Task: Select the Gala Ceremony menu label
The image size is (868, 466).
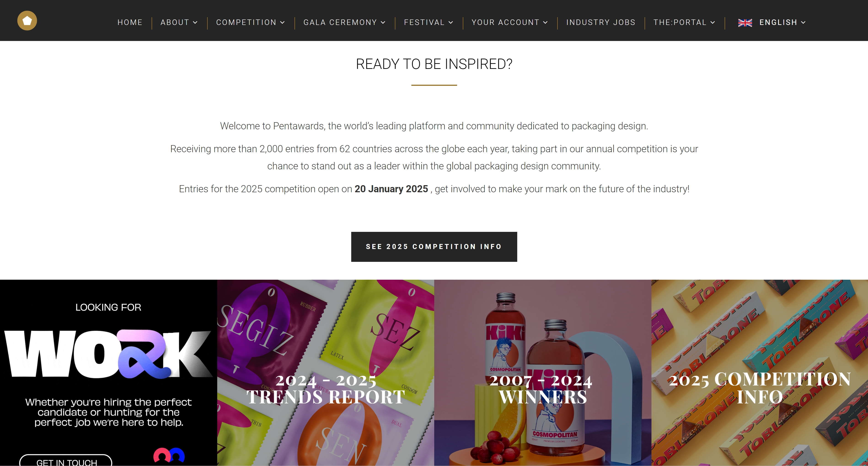Action: point(340,22)
